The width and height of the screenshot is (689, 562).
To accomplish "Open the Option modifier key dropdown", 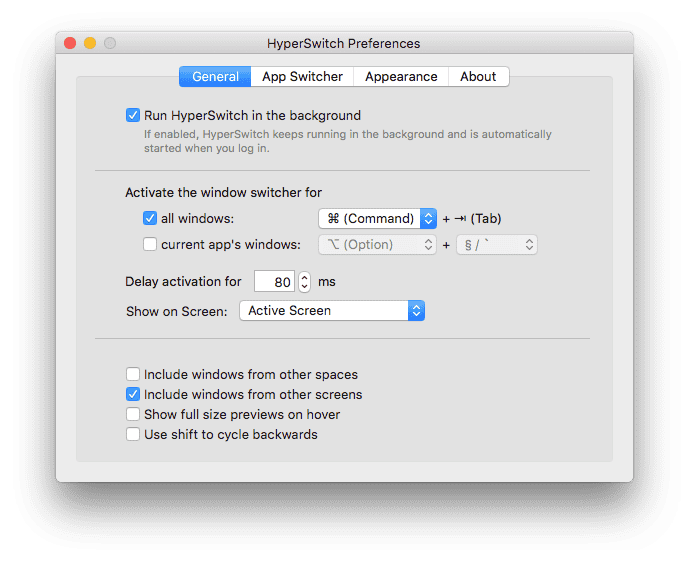I will (x=377, y=244).
